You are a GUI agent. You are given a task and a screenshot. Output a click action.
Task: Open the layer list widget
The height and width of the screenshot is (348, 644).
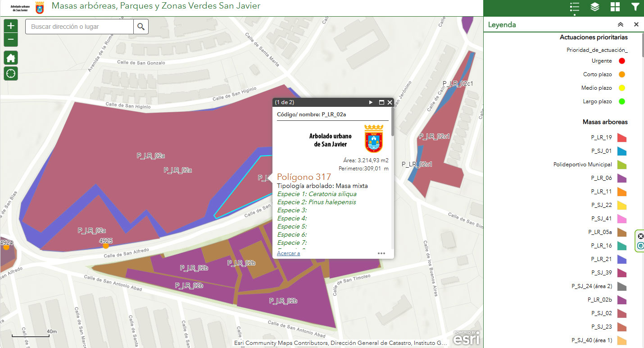[x=594, y=7]
